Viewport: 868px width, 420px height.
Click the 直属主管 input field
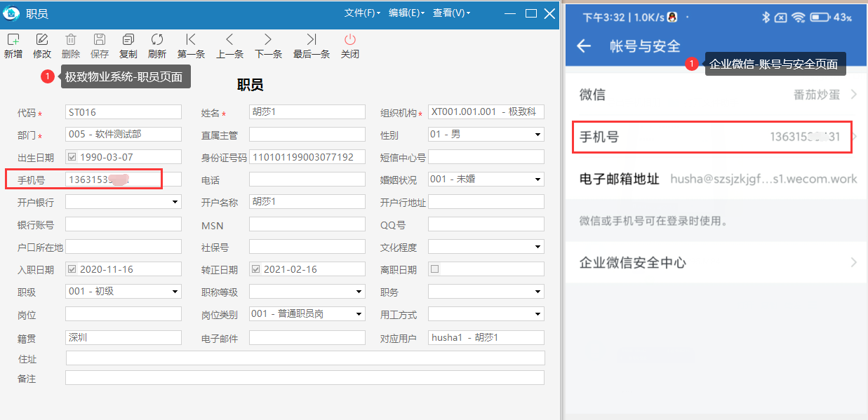tap(307, 134)
